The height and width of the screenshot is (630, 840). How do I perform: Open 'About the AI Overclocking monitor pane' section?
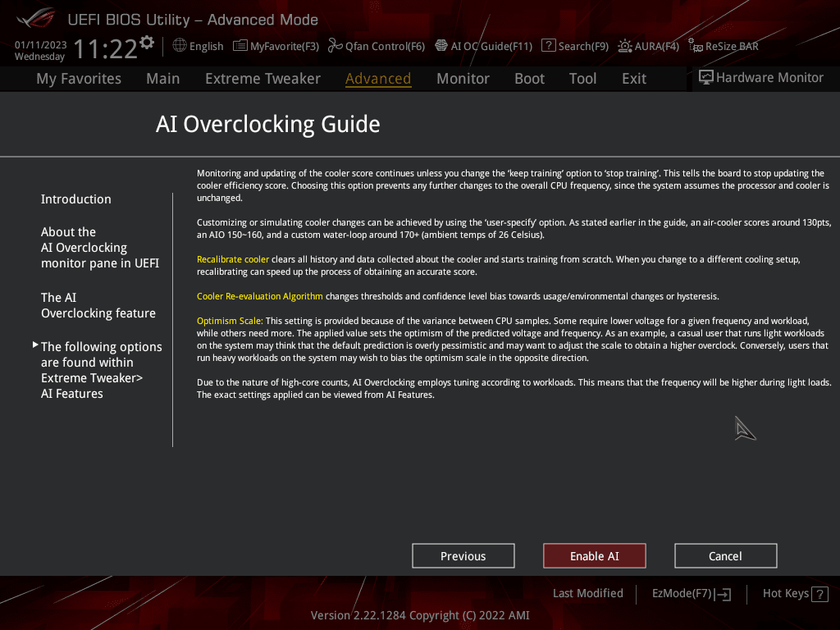point(99,248)
